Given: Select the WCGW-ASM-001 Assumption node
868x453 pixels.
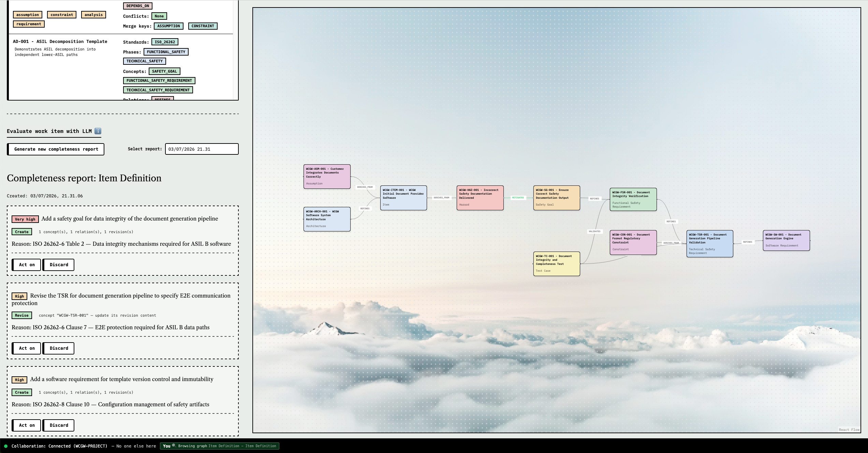Looking at the screenshot, I should [327, 177].
